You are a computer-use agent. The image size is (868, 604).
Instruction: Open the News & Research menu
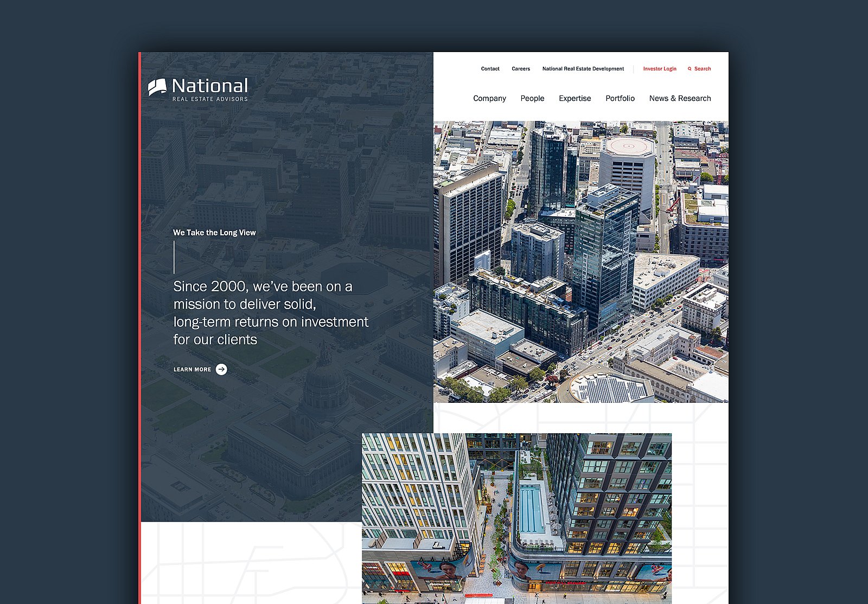coord(680,98)
